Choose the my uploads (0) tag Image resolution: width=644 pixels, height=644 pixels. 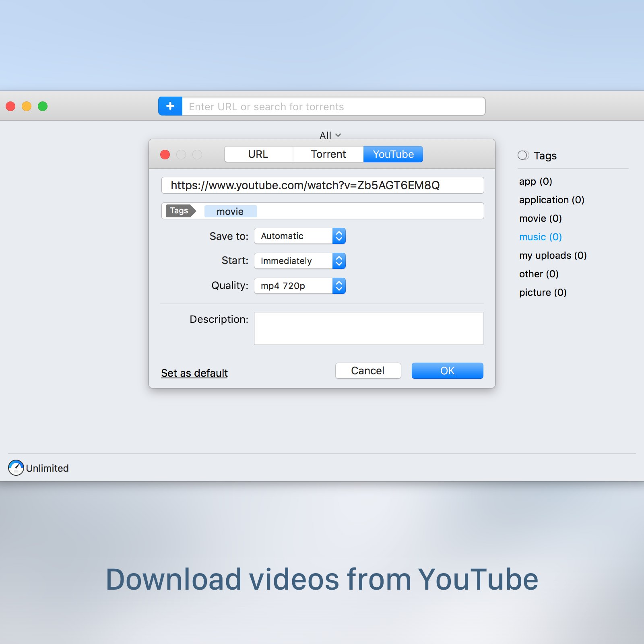pos(553,256)
